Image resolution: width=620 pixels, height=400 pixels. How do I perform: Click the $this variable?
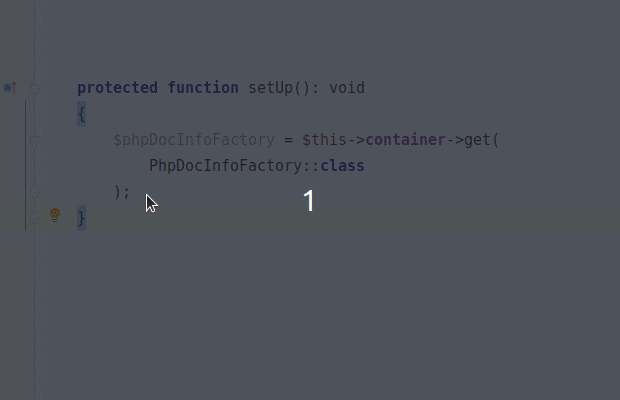click(x=325, y=140)
